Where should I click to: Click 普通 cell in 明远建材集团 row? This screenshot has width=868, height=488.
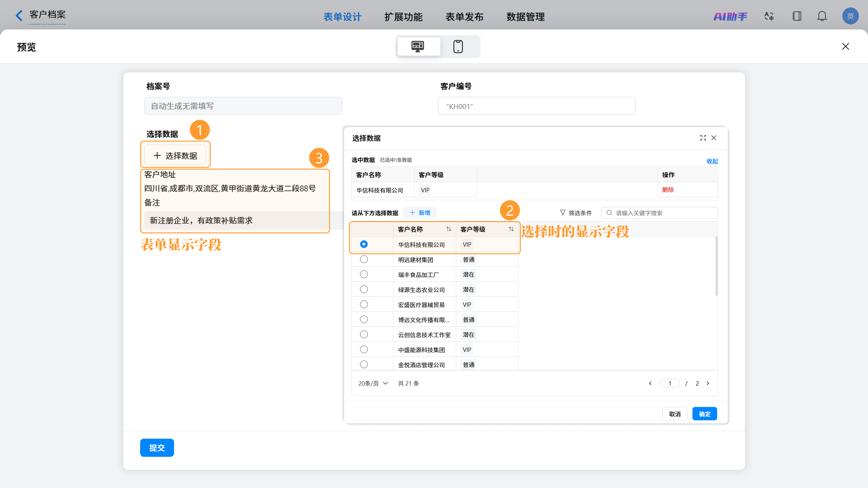tap(468, 260)
